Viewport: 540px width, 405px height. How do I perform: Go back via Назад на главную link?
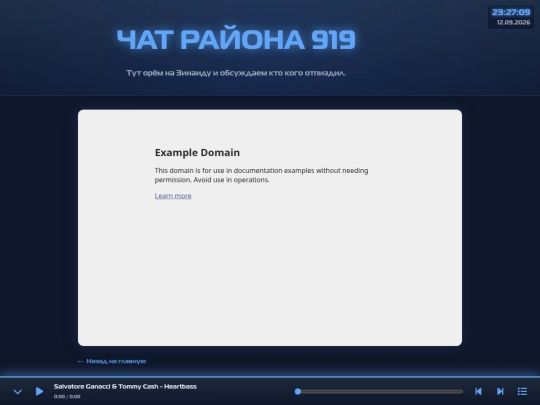(x=112, y=361)
